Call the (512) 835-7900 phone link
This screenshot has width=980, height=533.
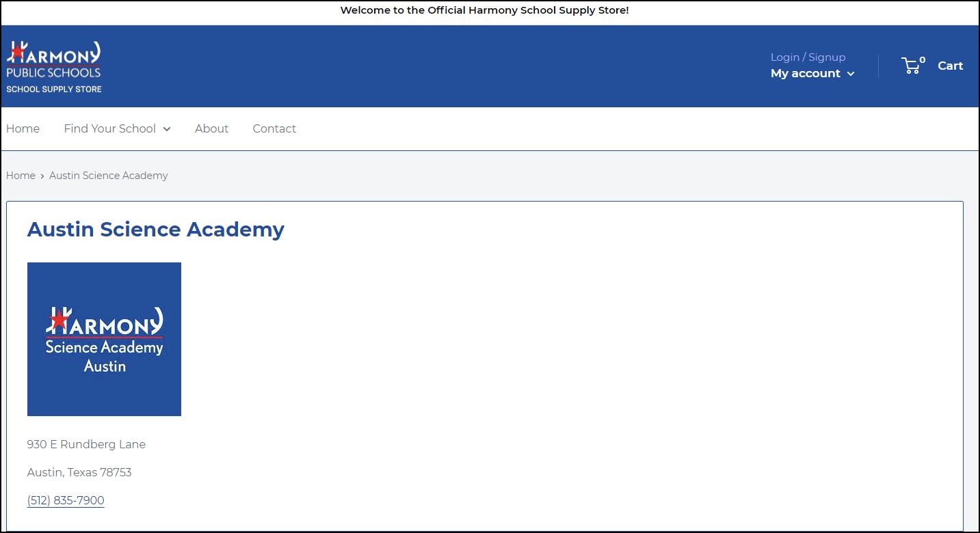[66, 500]
